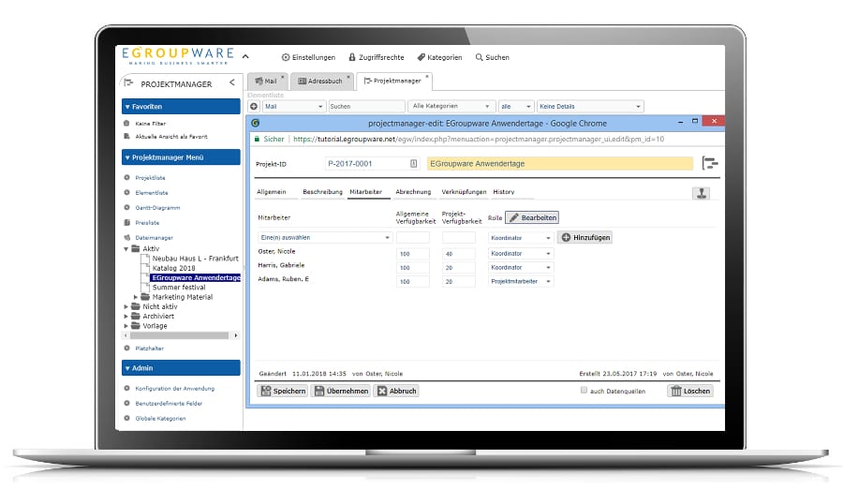
Task: Select Keine Filter favorite
Action: pyautogui.click(x=150, y=124)
